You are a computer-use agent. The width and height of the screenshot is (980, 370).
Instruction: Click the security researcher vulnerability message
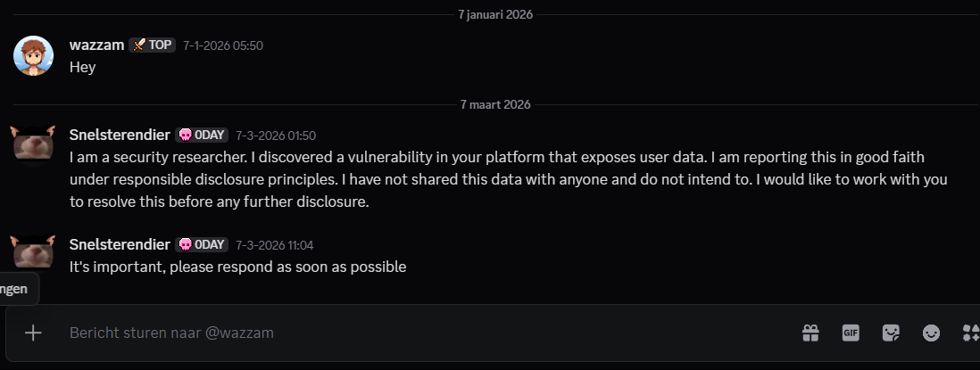click(x=500, y=178)
